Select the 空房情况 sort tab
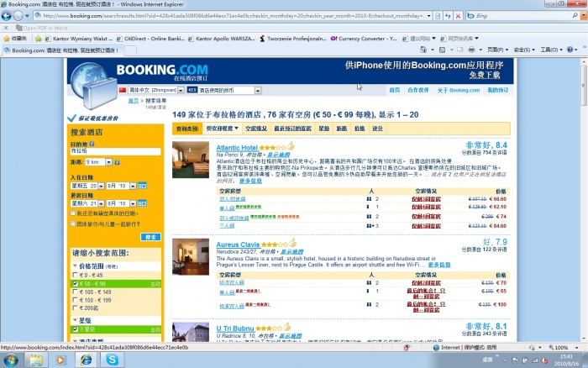This screenshot has height=368, width=588. [255, 129]
